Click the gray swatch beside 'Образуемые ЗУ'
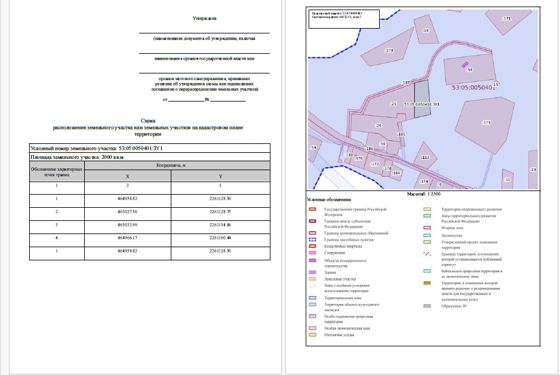 [x=427, y=306]
